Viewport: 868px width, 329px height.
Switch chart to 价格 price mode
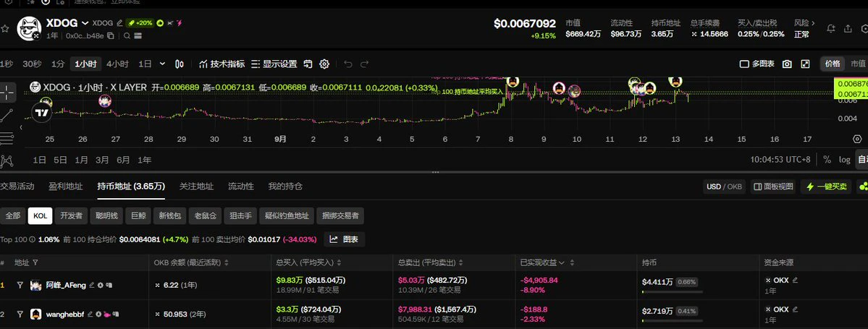833,64
